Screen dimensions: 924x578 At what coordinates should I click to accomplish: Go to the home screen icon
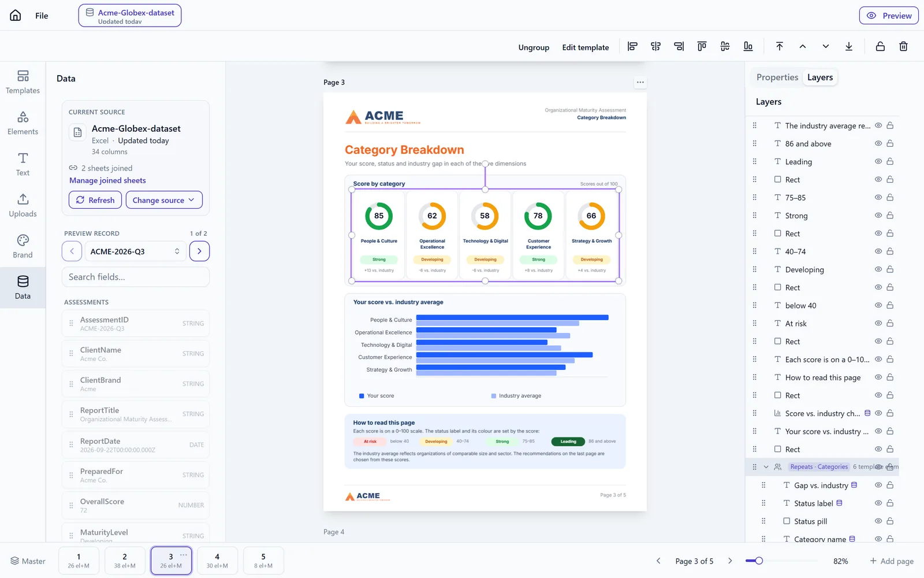point(16,16)
